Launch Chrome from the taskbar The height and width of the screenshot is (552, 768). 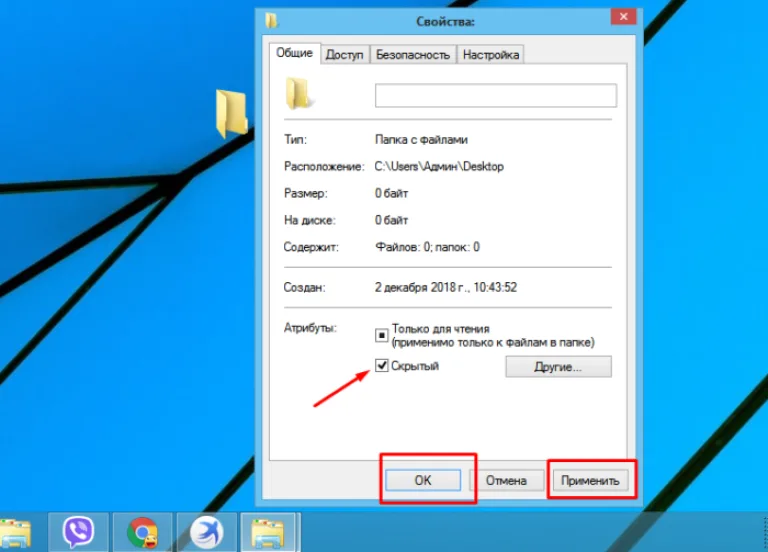[143, 532]
